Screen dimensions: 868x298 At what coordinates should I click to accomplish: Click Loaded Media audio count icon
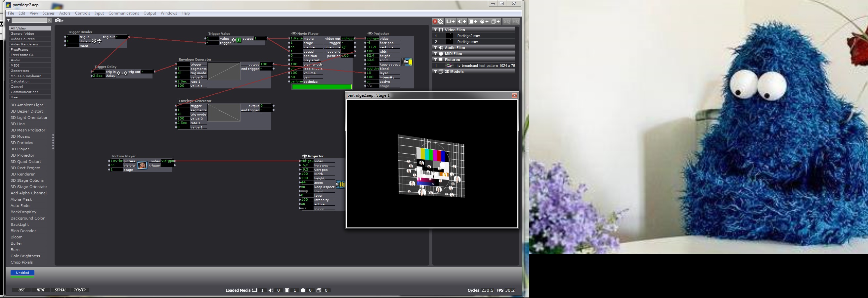click(271, 290)
